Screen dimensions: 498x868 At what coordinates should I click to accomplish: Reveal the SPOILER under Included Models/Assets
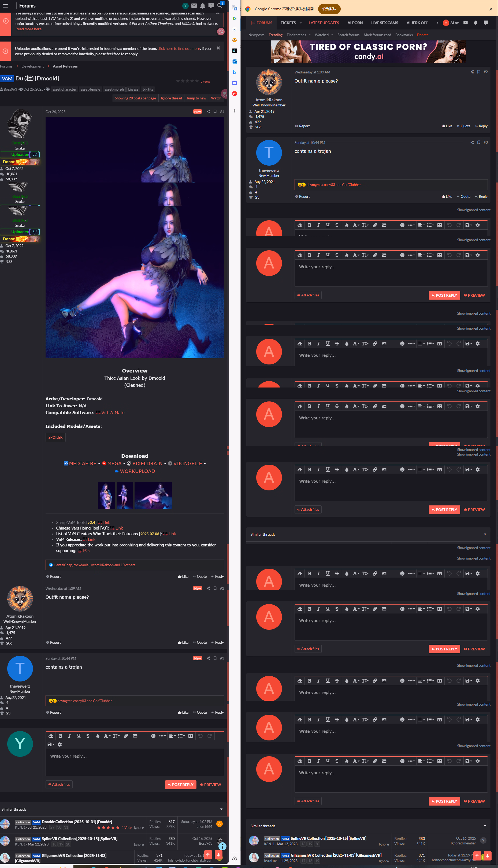[55, 437]
